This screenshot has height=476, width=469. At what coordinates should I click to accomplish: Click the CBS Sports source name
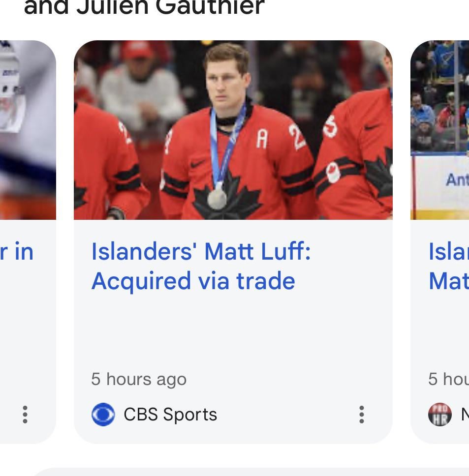pos(170,415)
